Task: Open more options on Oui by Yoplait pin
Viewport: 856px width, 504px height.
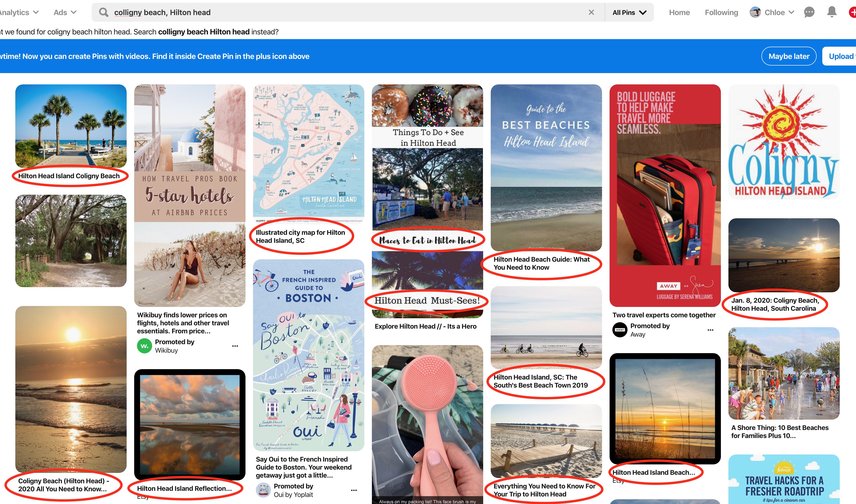Action: tap(354, 490)
